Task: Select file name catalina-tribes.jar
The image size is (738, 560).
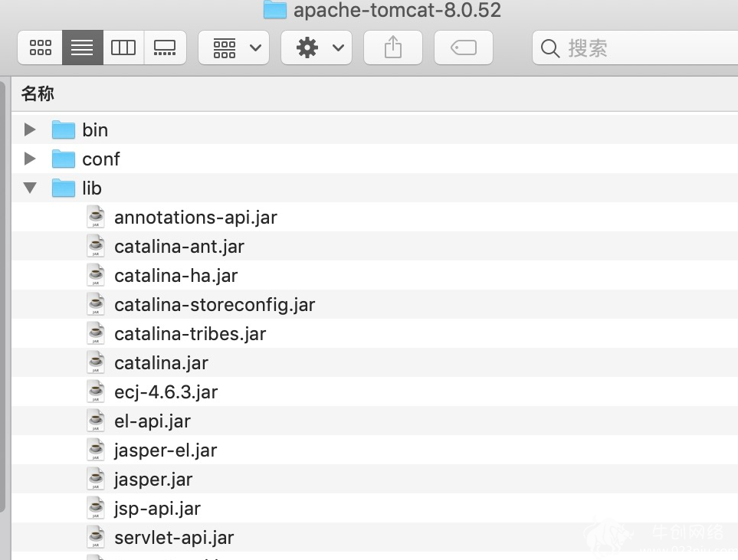Action: point(190,335)
